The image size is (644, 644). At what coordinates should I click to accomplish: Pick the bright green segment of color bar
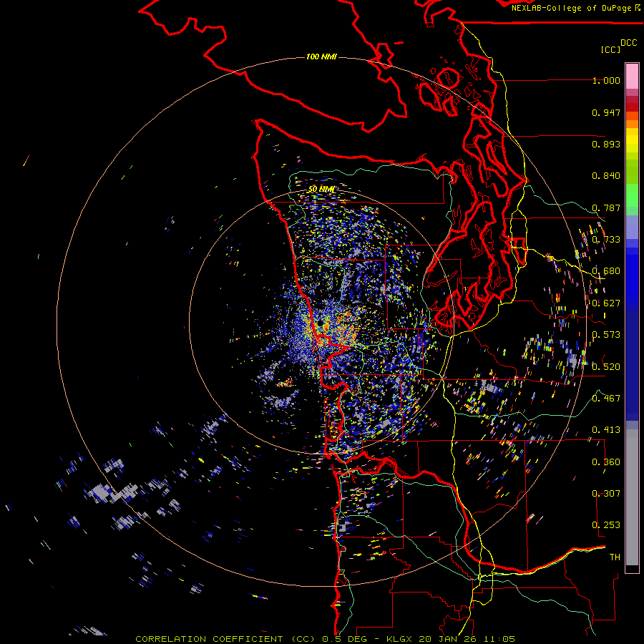coord(632,195)
